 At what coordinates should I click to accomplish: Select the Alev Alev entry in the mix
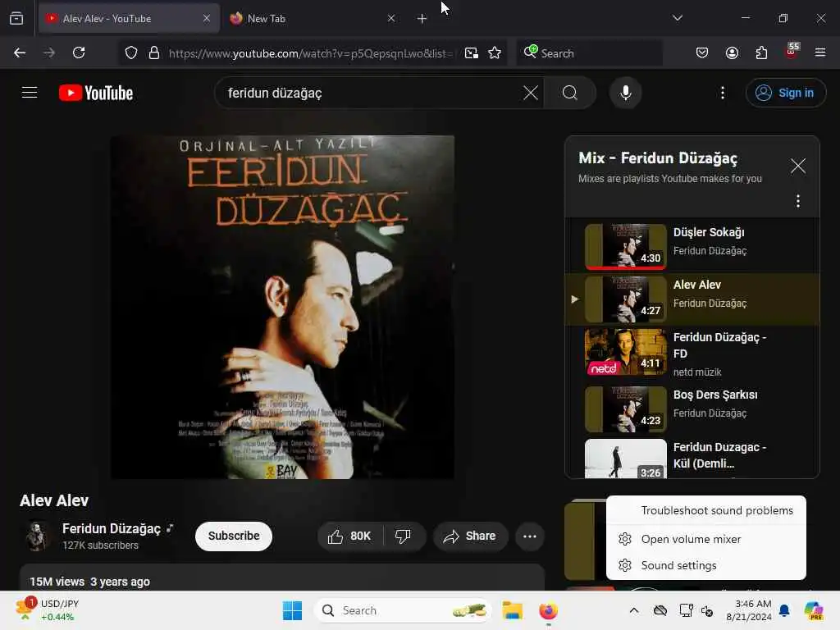pos(692,299)
